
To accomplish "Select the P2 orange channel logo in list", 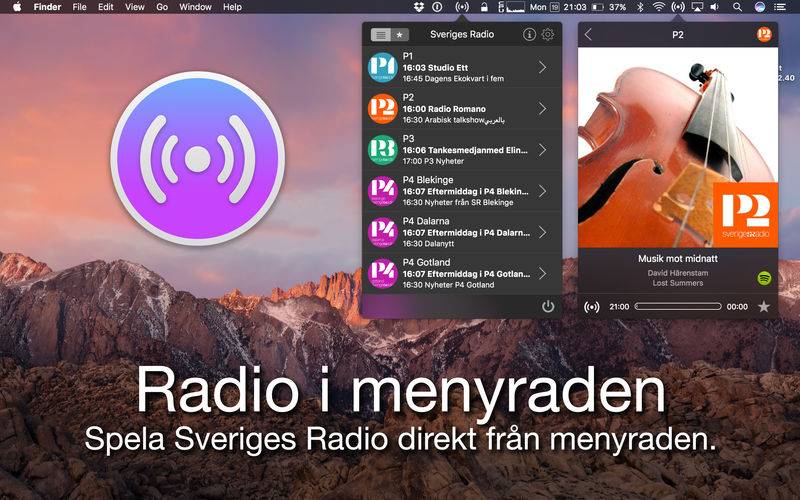I will 383,108.
